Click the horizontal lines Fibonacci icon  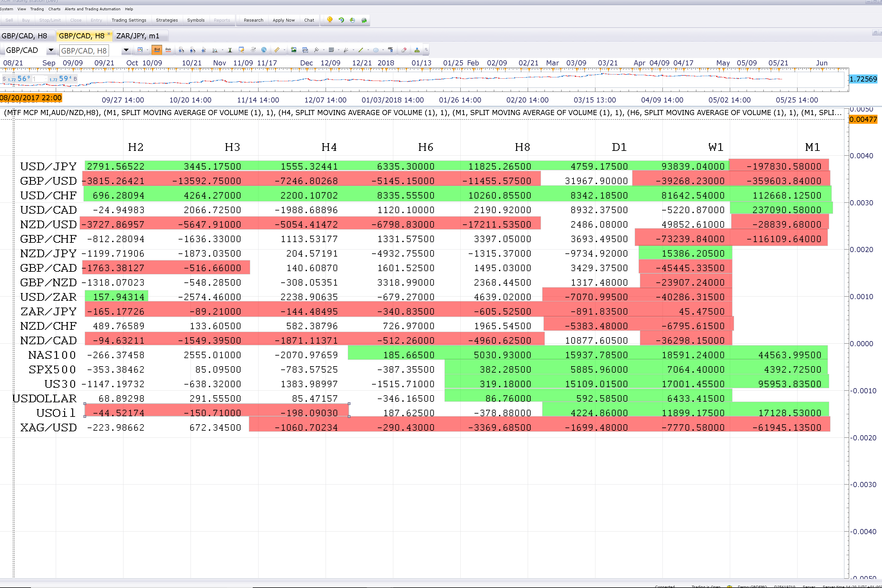[331, 50]
